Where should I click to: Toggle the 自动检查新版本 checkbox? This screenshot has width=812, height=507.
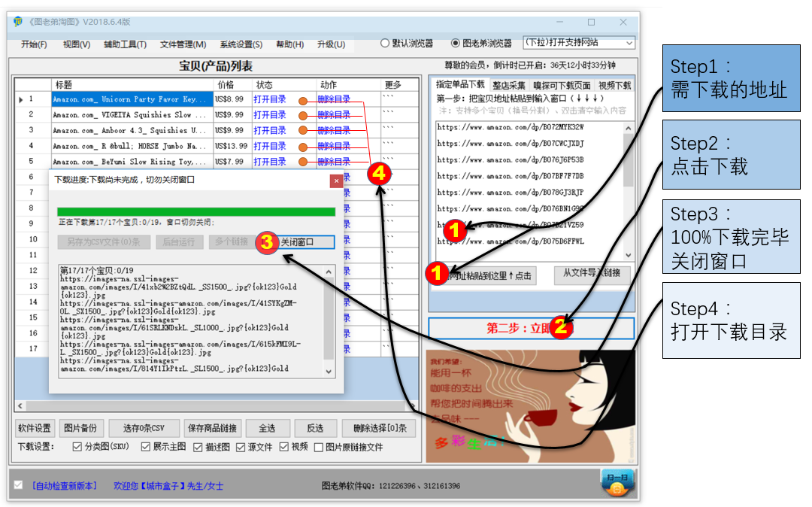(x=18, y=485)
